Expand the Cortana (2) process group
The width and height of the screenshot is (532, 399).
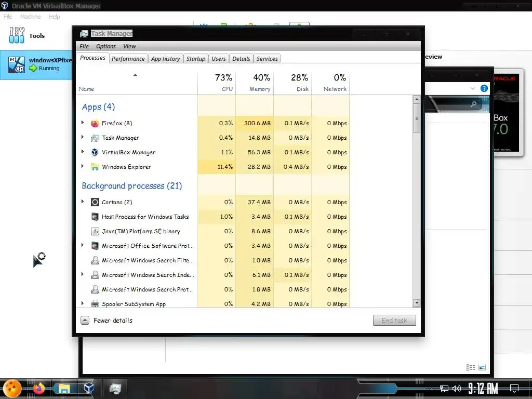point(83,202)
